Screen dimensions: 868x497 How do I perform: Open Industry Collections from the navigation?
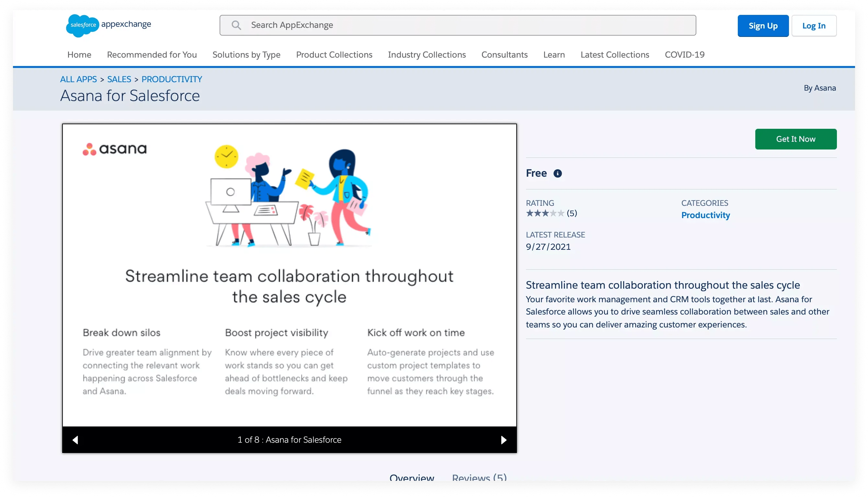pos(427,55)
